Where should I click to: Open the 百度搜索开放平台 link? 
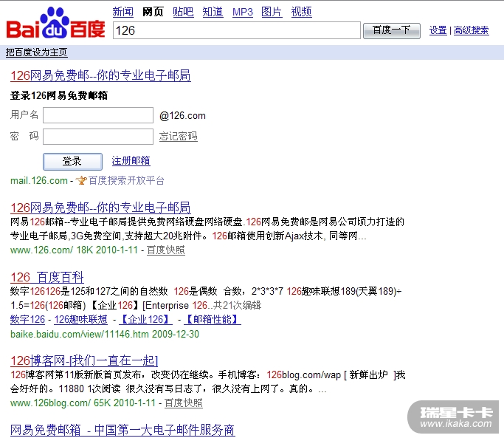coord(126,180)
